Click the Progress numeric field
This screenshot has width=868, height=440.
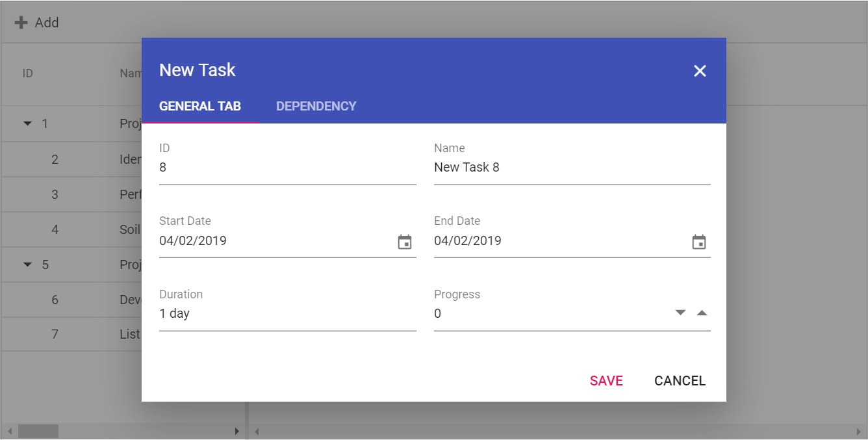point(552,314)
